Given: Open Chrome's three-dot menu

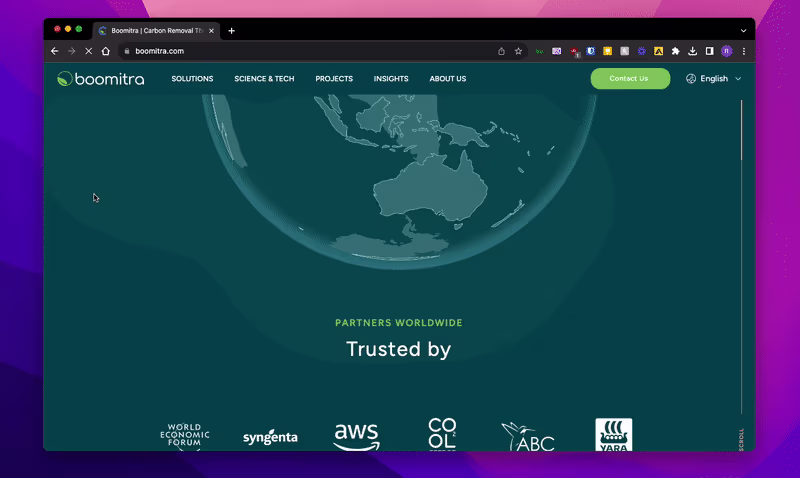Looking at the screenshot, I should (744, 51).
